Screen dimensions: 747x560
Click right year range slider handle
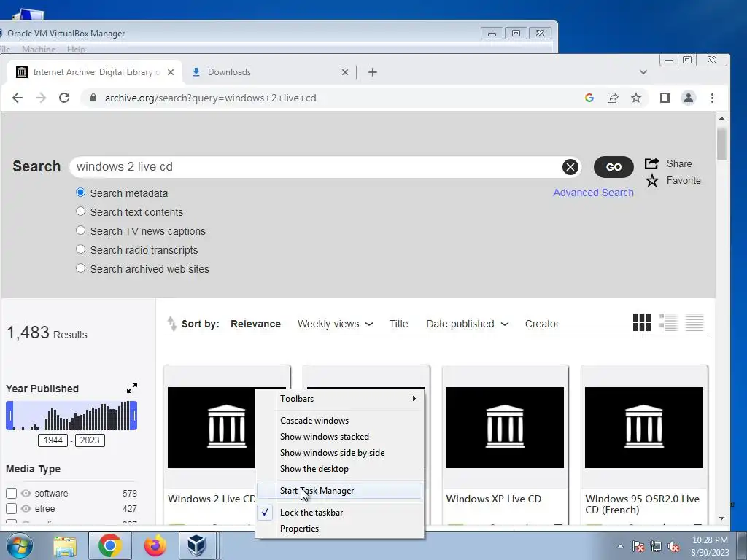tap(134, 416)
